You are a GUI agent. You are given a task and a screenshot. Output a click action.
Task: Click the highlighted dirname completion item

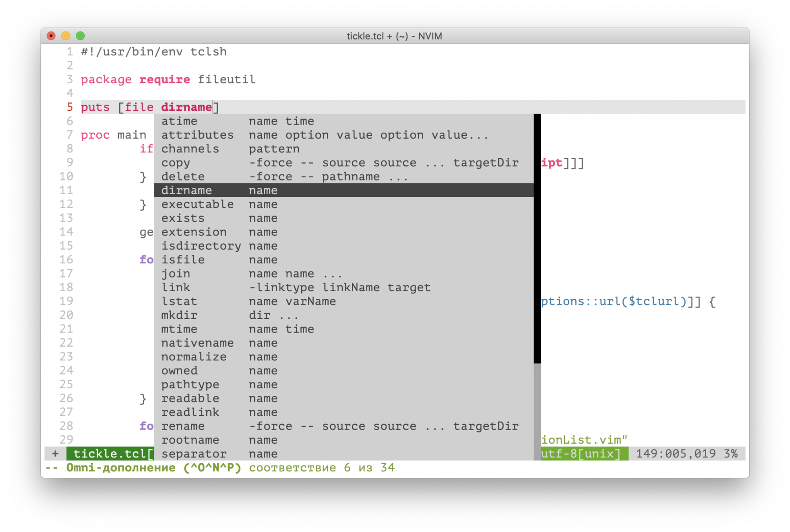[x=344, y=190]
